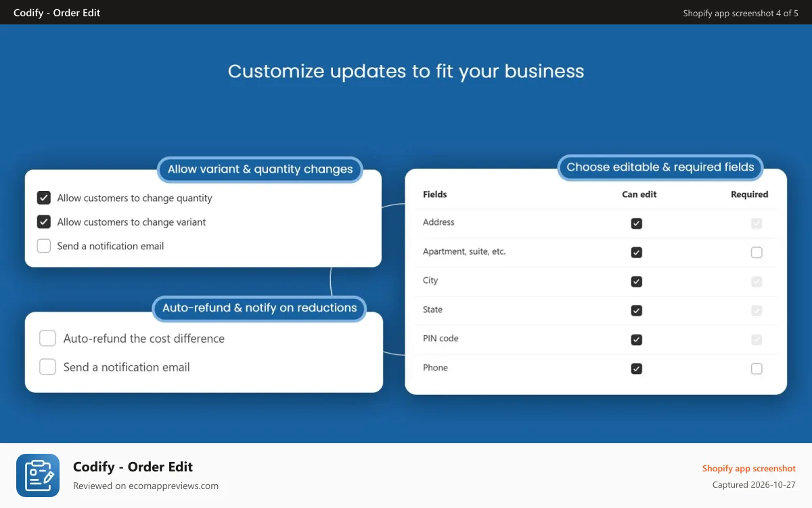Viewport: 812px width, 508px height.
Task: Toggle Can edit checkbox for City
Action: 636,282
